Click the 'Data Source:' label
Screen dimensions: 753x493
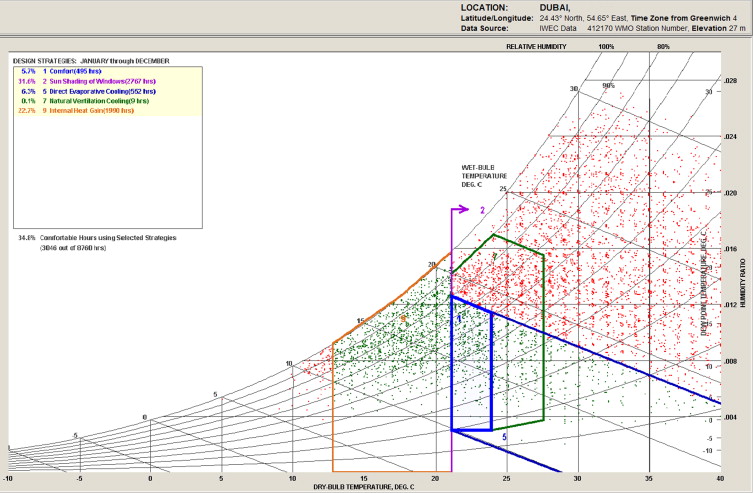point(484,28)
